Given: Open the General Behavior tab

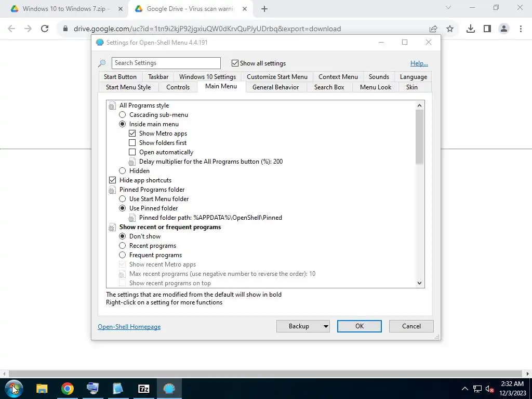Looking at the screenshot, I should [275, 87].
